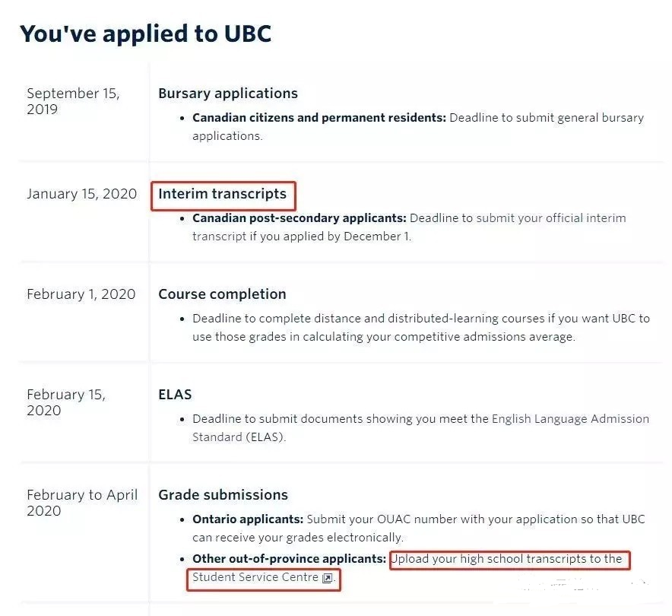The height and width of the screenshot is (616, 672).
Task: Click the January 15, 2020 date
Action: pos(81,194)
